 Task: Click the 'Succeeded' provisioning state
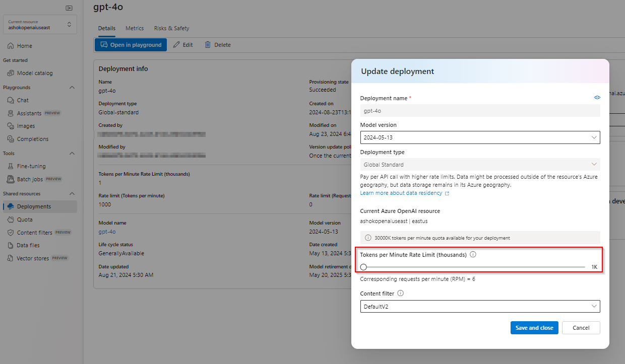tap(323, 90)
